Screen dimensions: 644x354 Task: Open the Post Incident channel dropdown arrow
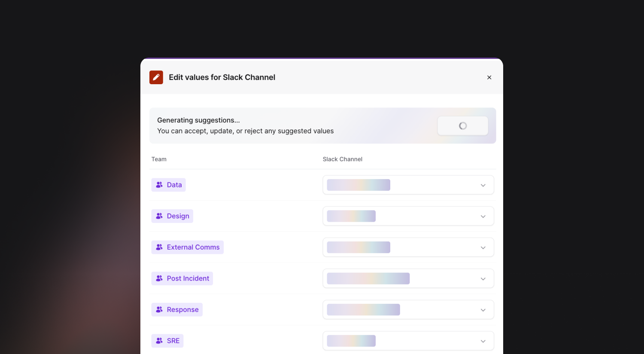[483, 279]
